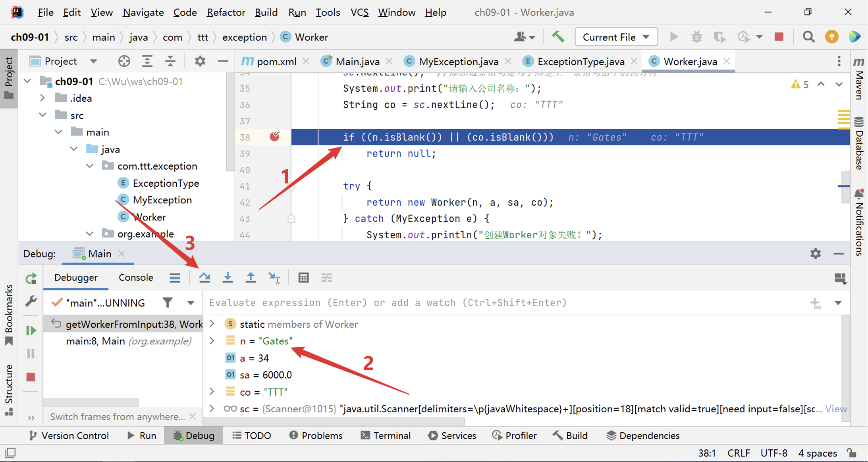Open the Terminal tool window
The width and height of the screenshot is (868, 462).
coord(386,435)
